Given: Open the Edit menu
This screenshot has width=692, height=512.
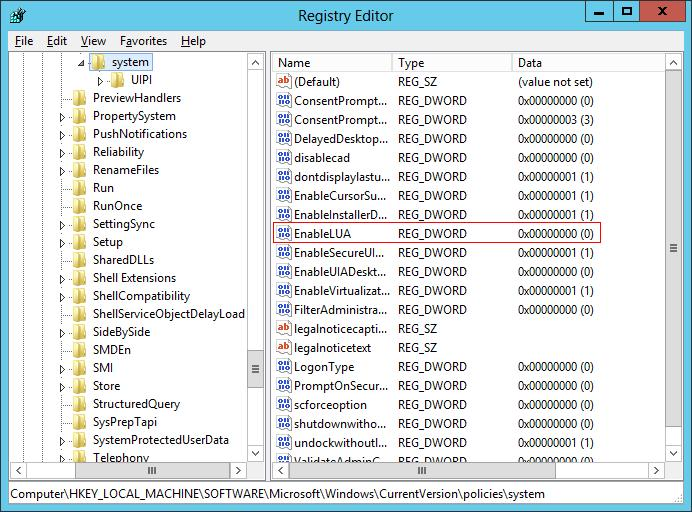Looking at the screenshot, I should [x=56, y=41].
